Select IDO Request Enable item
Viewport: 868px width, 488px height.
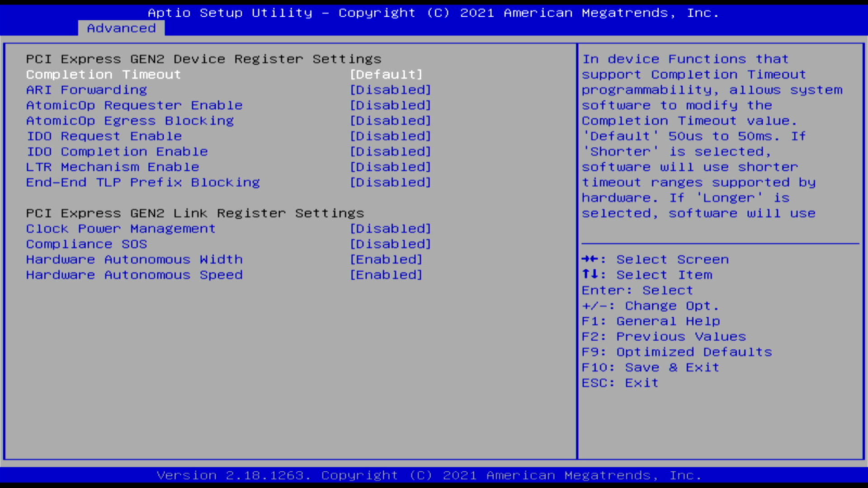[104, 136]
